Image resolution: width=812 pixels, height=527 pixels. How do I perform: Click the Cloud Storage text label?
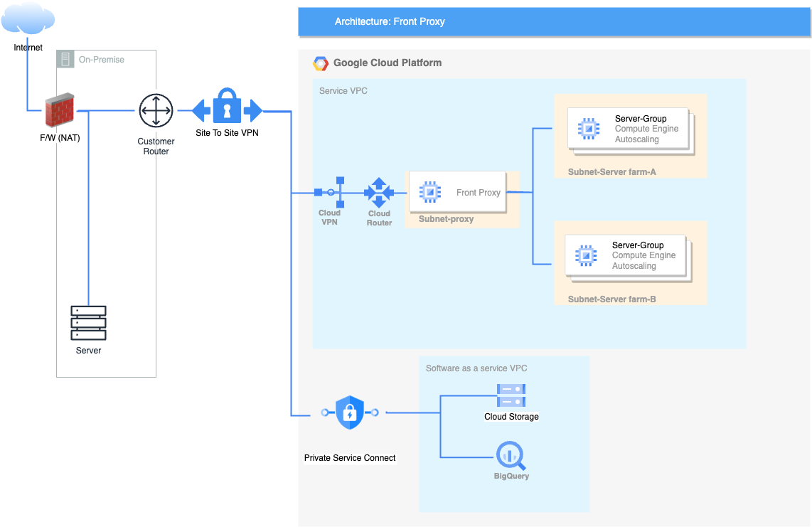pos(512,417)
